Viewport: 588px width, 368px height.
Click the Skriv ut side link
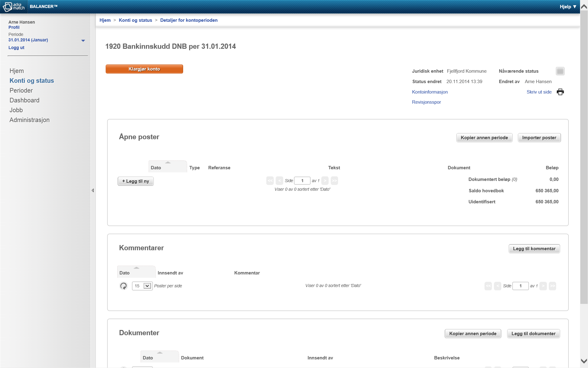[539, 92]
